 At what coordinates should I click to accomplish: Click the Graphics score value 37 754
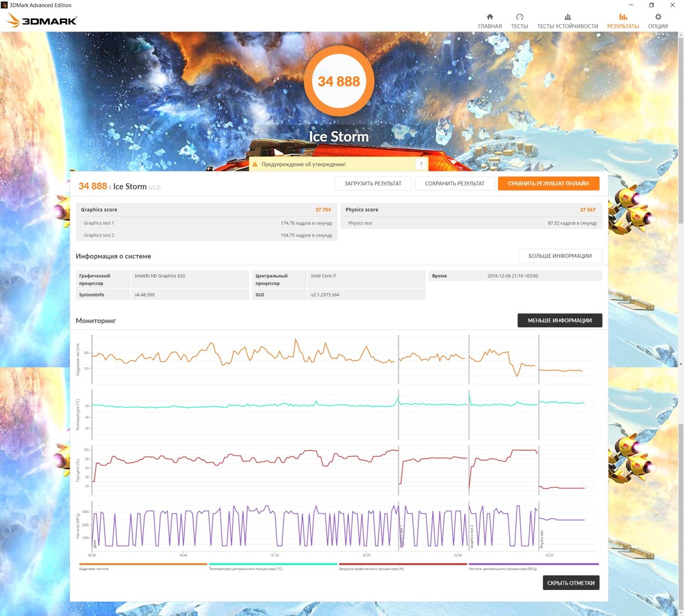coord(323,209)
